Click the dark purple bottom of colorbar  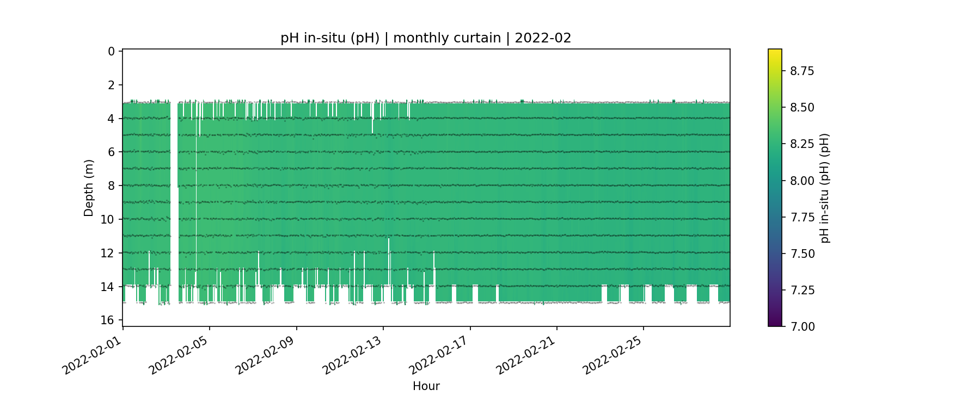[x=775, y=323]
